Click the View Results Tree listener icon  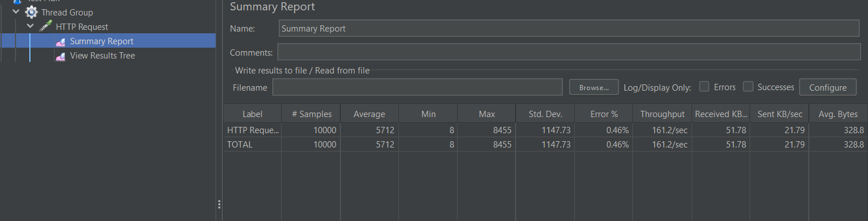pyautogui.click(x=60, y=56)
